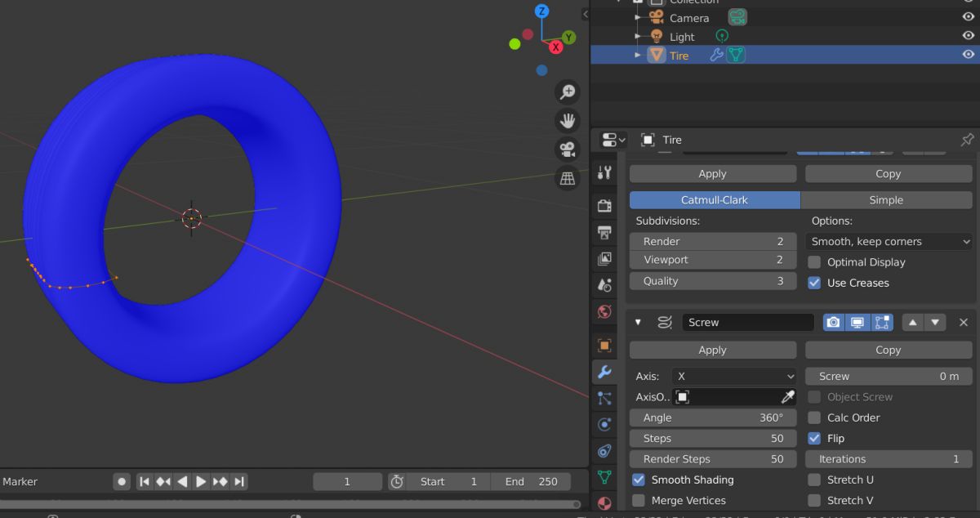Move Screw modifier up in stack
The width and height of the screenshot is (980, 518).
point(912,323)
